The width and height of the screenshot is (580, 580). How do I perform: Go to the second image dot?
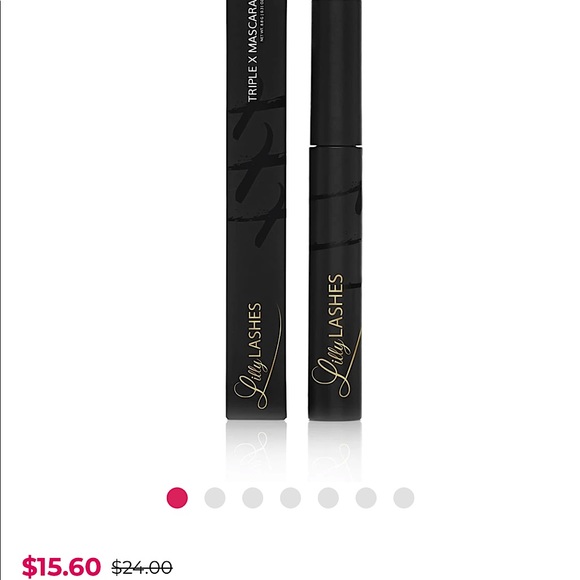point(215,498)
